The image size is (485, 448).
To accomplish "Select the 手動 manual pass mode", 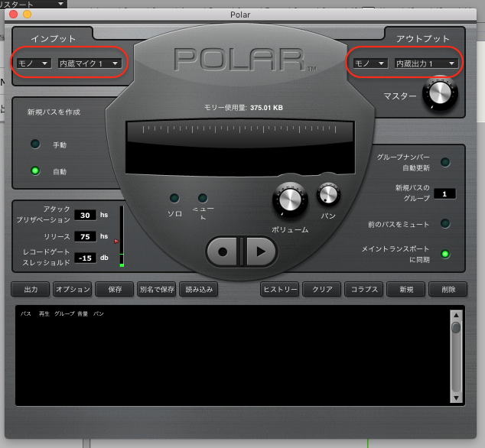I will pyautogui.click(x=35, y=144).
